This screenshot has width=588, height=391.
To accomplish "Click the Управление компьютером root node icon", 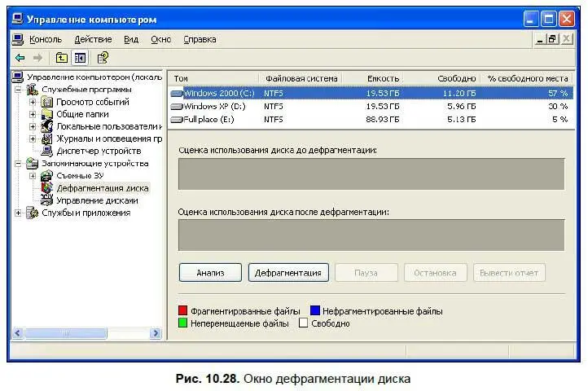I will click(x=18, y=77).
